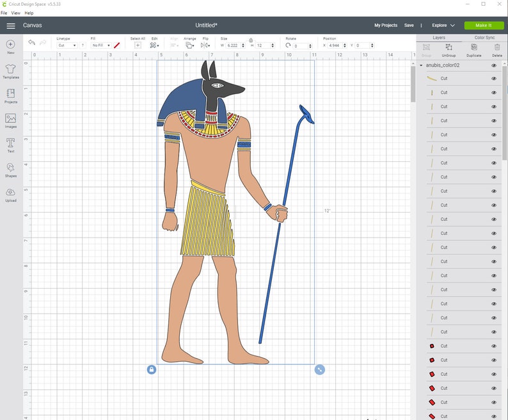Open the Edit scissors tool

154,45
